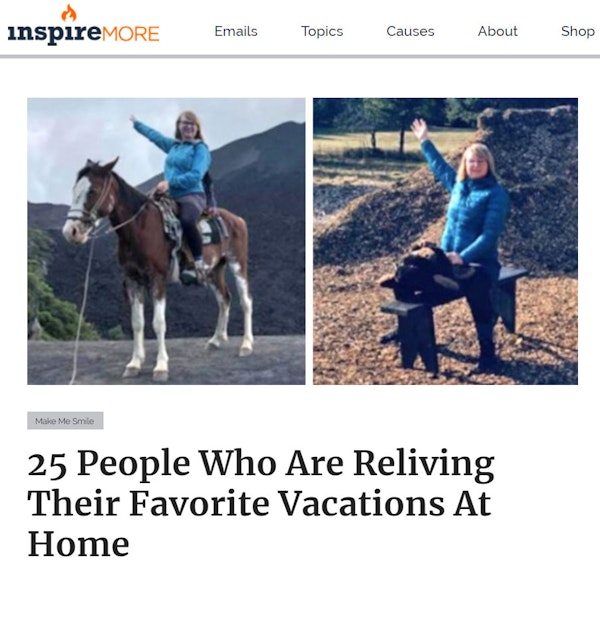Click the orange MORE text in logo
Screen dimensions: 600x618
[x=130, y=34]
